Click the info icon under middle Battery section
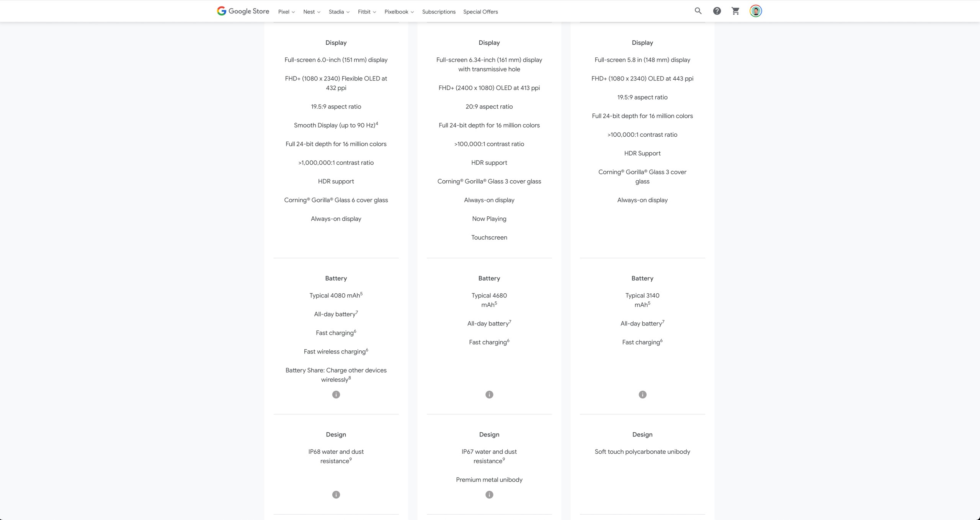 pyautogui.click(x=489, y=394)
